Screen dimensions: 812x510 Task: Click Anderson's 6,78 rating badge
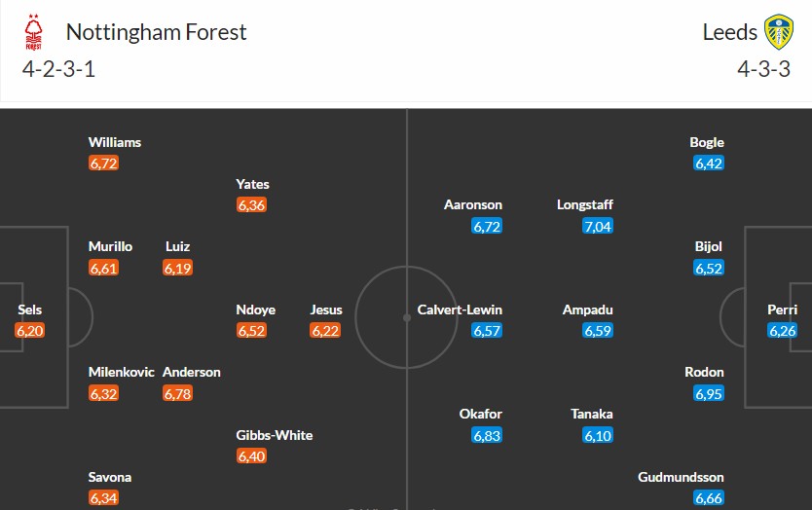(177, 393)
